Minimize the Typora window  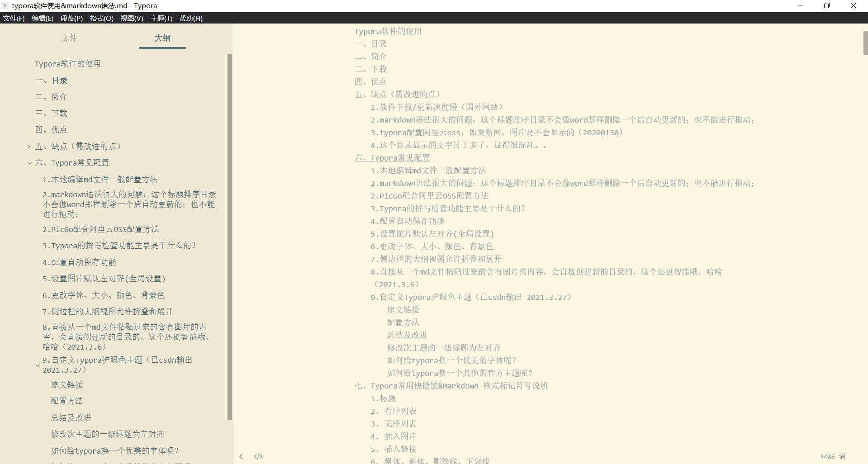tap(801, 5)
